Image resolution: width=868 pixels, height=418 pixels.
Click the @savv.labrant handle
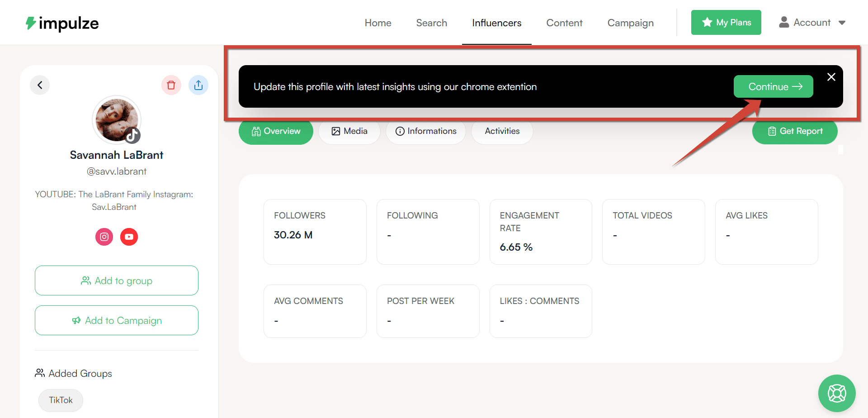pyautogui.click(x=117, y=171)
